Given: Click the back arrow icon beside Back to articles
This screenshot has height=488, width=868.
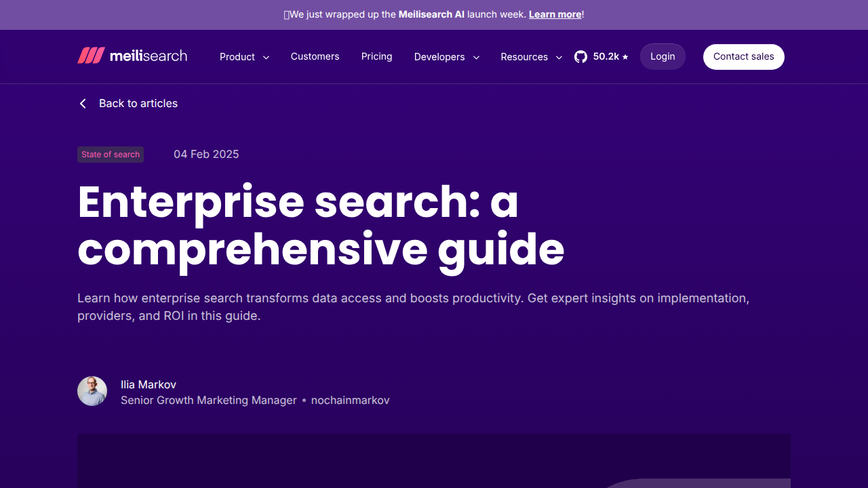Looking at the screenshot, I should (x=83, y=104).
